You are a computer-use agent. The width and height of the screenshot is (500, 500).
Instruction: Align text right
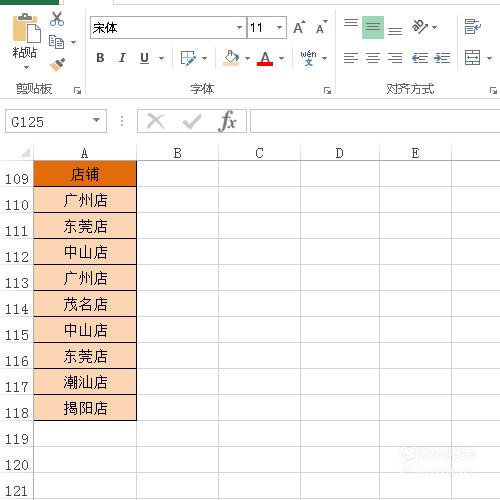pyautogui.click(x=395, y=58)
